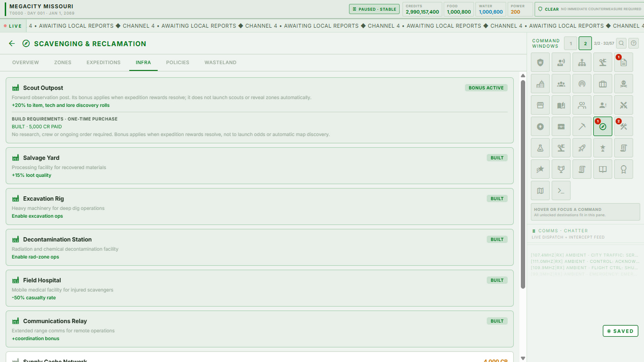Go to the Expeditions tab
Image resolution: width=644 pixels, height=362 pixels.
tap(103, 63)
